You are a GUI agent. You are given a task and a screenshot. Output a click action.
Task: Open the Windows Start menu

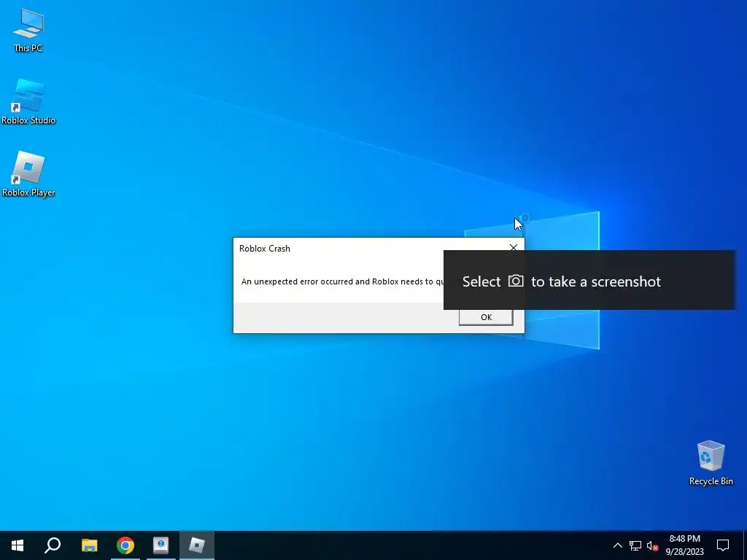pyautogui.click(x=18, y=545)
